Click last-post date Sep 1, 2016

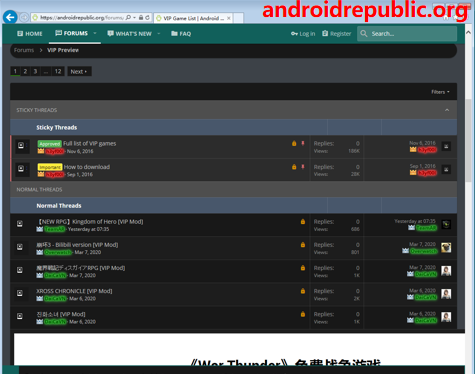[423, 166]
